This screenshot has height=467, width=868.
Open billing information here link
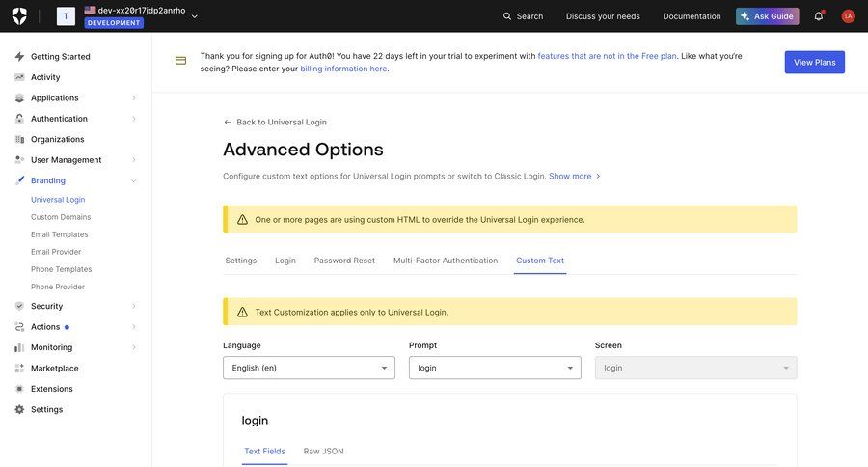[x=343, y=69]
